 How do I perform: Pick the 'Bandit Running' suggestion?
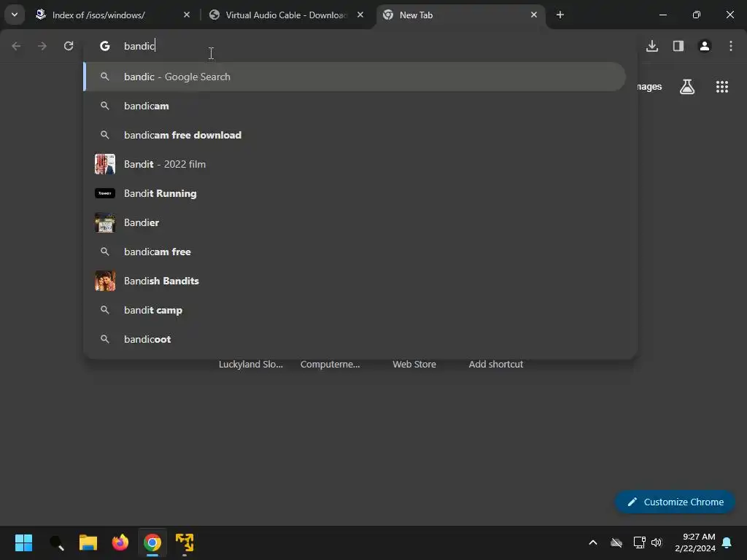point(355,193)
